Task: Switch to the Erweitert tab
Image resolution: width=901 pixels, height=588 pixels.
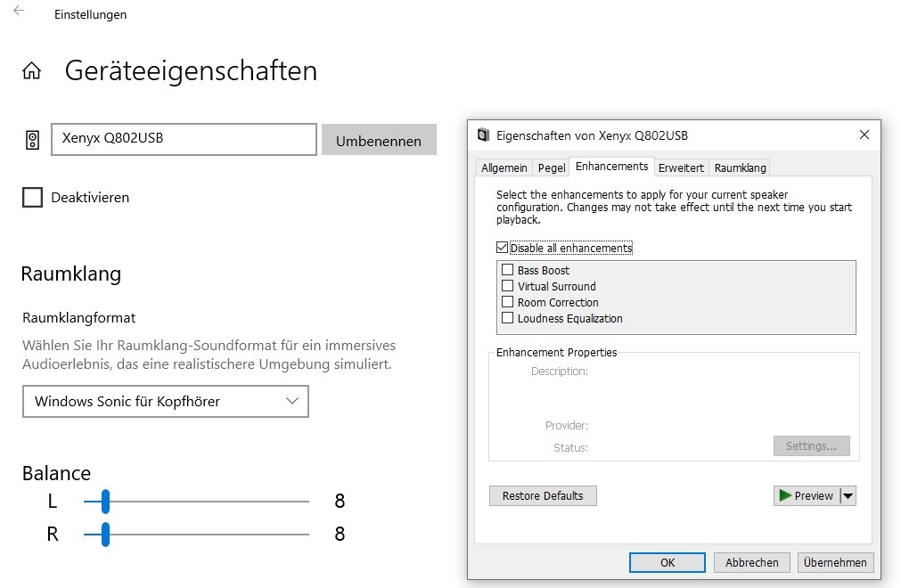Action: coord(681,167)
